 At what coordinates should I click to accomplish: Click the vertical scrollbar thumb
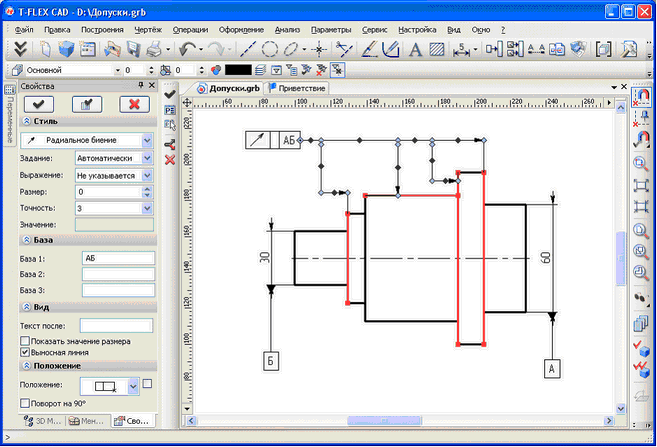[621, 258]
